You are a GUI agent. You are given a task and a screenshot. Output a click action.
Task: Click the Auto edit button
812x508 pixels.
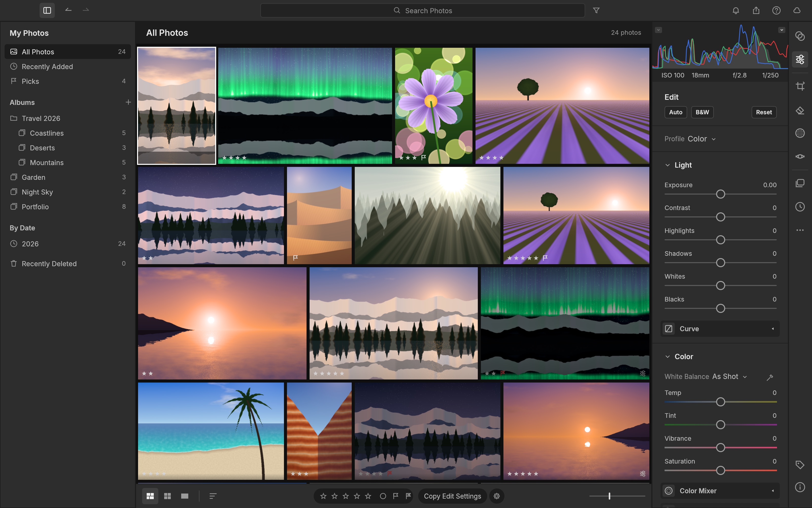(675, 112)
